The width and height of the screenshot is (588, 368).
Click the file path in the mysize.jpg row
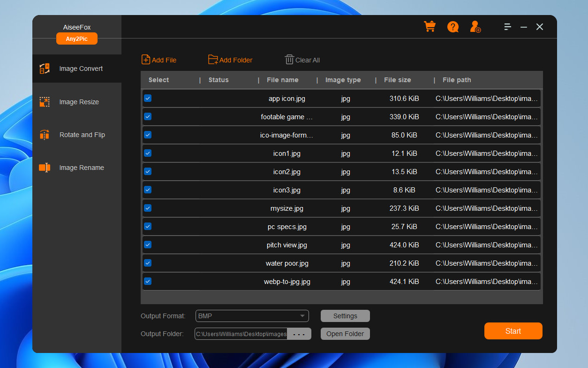pyautogui.click(x=487, y=208)
